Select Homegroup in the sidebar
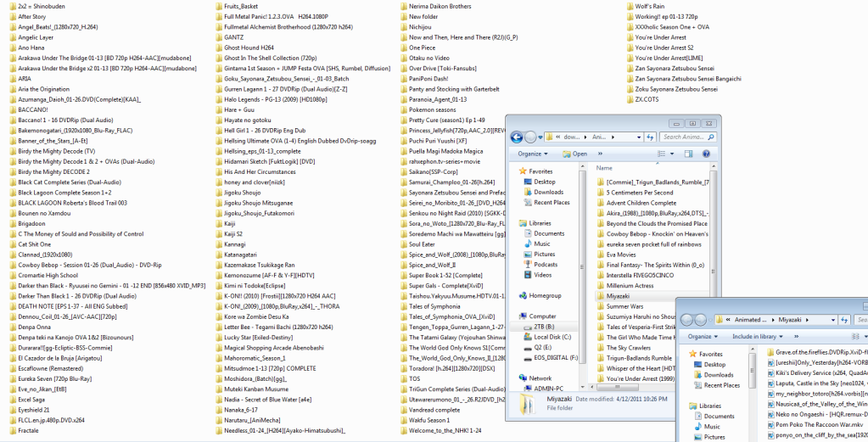868x442 pixels. pyautogui.click(x=539, y=295)
